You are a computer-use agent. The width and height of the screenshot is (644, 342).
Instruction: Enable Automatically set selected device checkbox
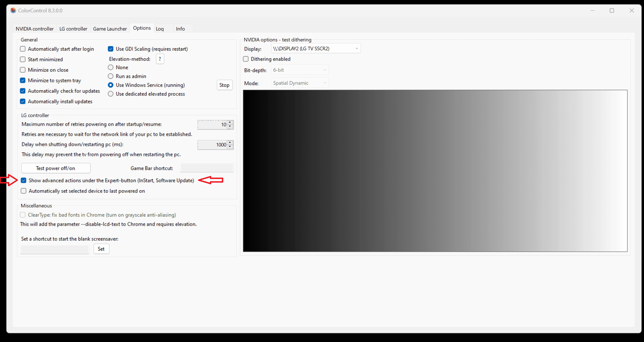pos(24,190)
